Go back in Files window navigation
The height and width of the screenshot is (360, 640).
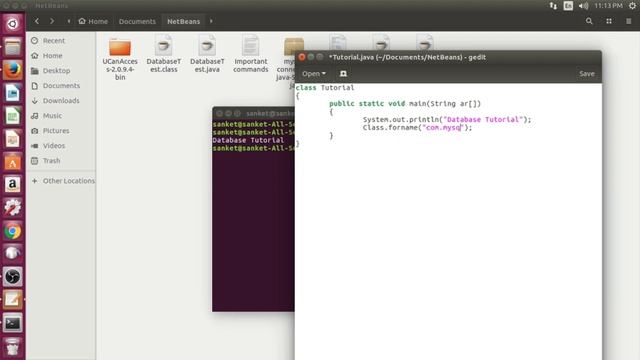point(37,21)
